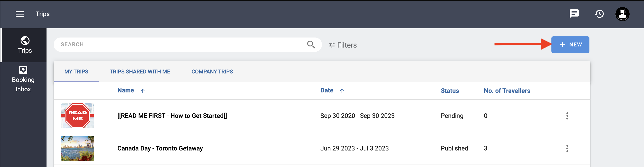Create a new trip with NEW button
The height and width of the screenshot is (167, 644).
coord(570,45)
